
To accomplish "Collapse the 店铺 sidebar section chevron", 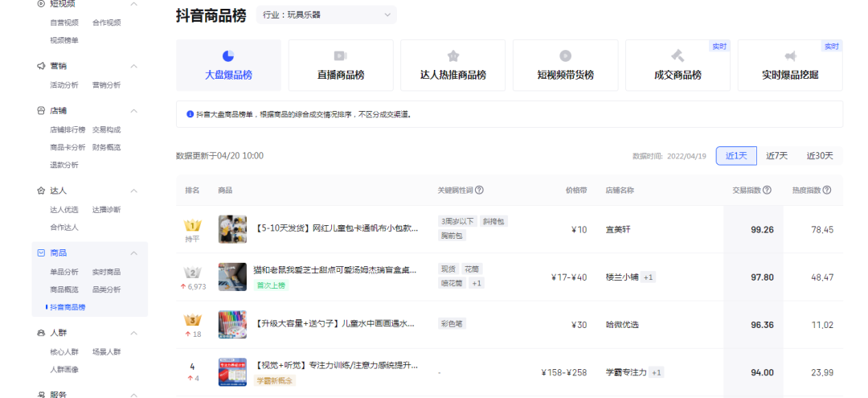I will [133, 111].
